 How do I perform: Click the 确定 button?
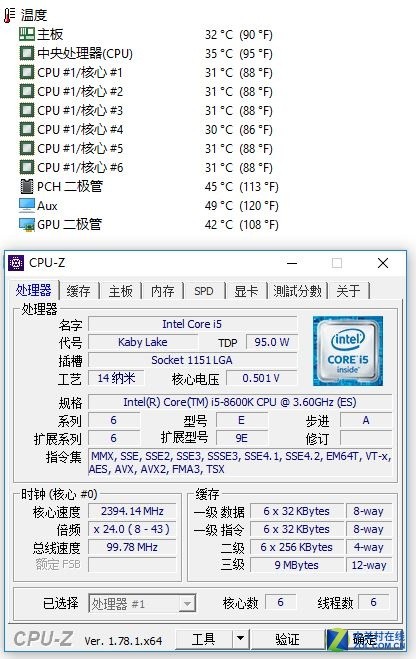coord(365,639)
